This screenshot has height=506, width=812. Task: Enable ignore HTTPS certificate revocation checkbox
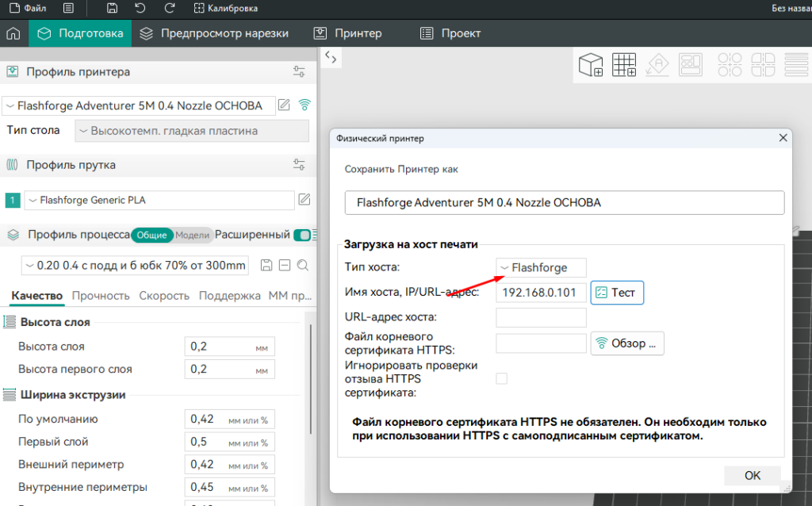pos(501,378)
